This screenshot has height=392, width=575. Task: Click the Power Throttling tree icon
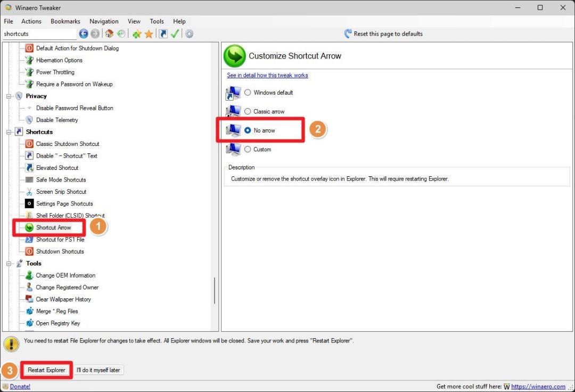[29, 72]
